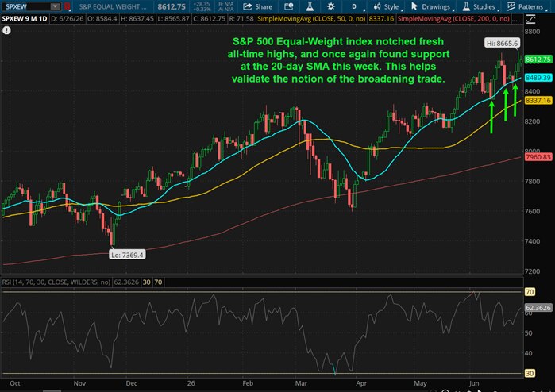Image resolution: width=555 pixels, height=392 pixels.
Task: Click the 30 level tag on RSI axis
Action: tap(530, 373)
